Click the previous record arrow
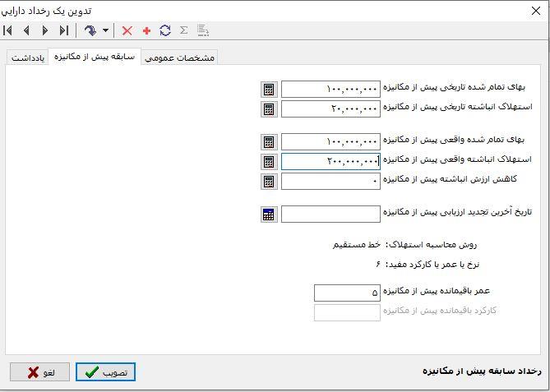The image size is (550, 392). pyautogui.click(x=26, y=30)
